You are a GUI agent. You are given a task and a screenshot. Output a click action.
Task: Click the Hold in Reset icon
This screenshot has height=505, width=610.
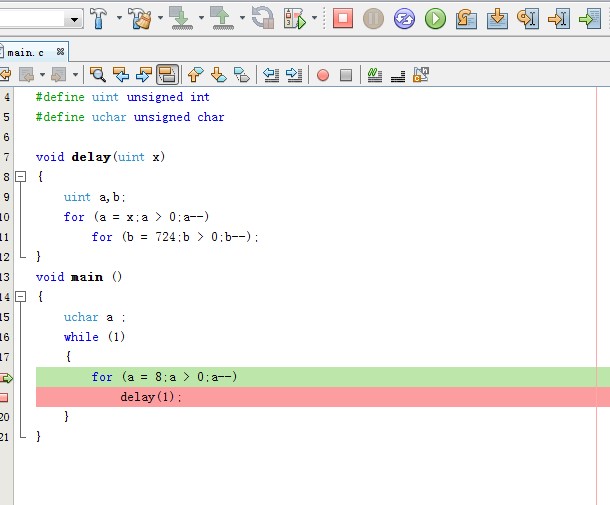pos(263,18)
